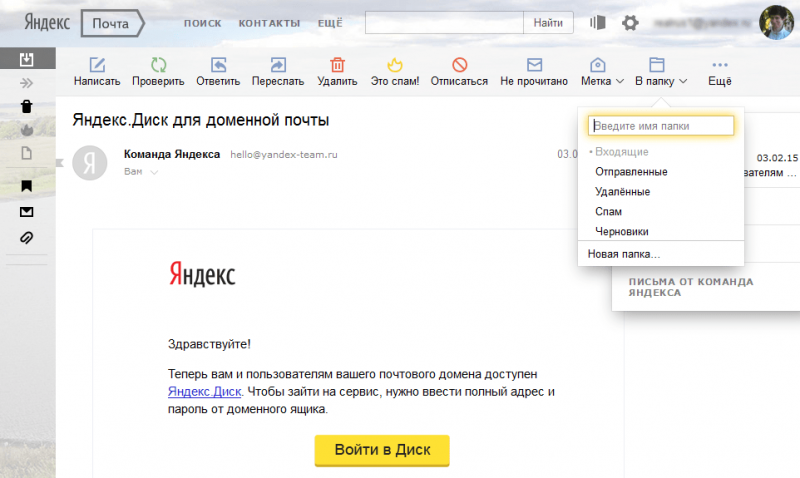Open the trash folder in left sidebar
The width and height of the screenshot is (800, 478).
27,107
